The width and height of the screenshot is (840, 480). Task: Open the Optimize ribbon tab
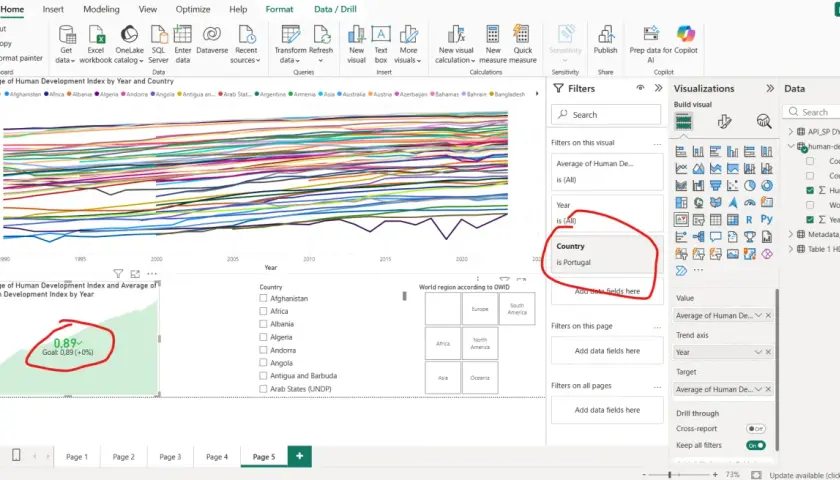click(193, 9)
